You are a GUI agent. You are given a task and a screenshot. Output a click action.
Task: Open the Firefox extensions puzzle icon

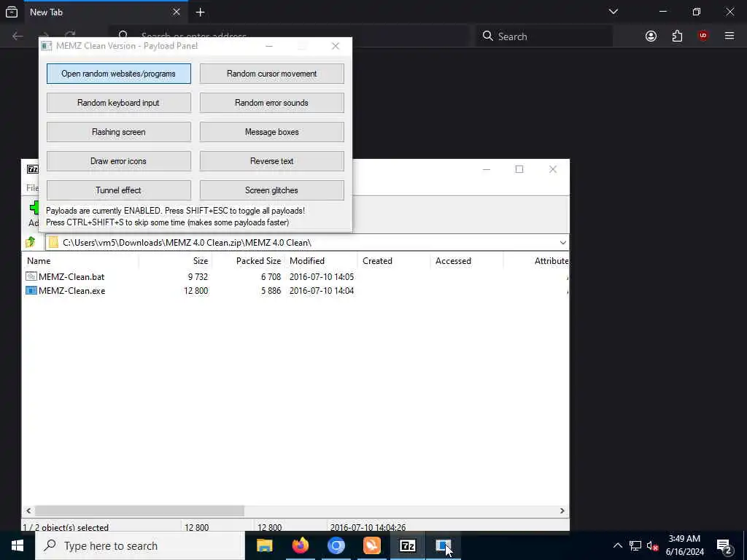677,36
